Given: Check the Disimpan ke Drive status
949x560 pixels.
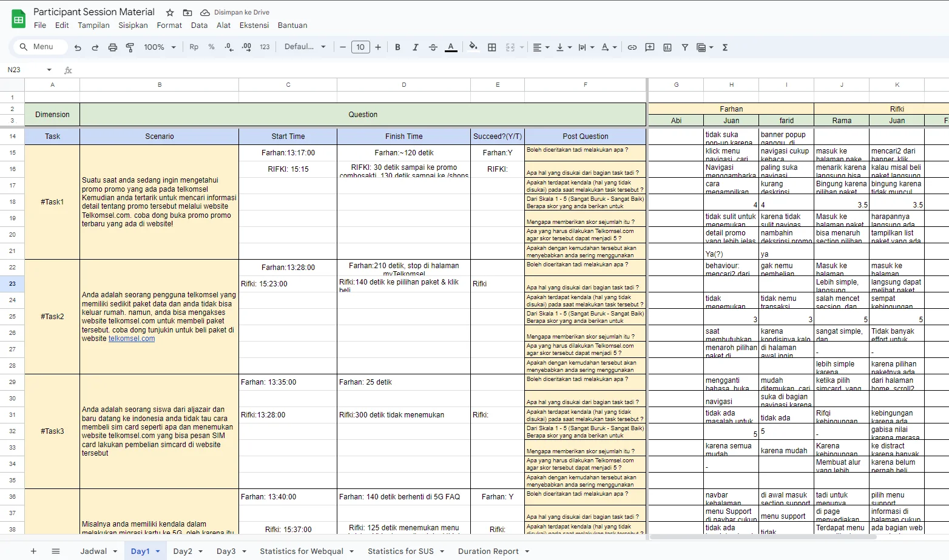Looking at the screenshot, I should click(235, 13).
